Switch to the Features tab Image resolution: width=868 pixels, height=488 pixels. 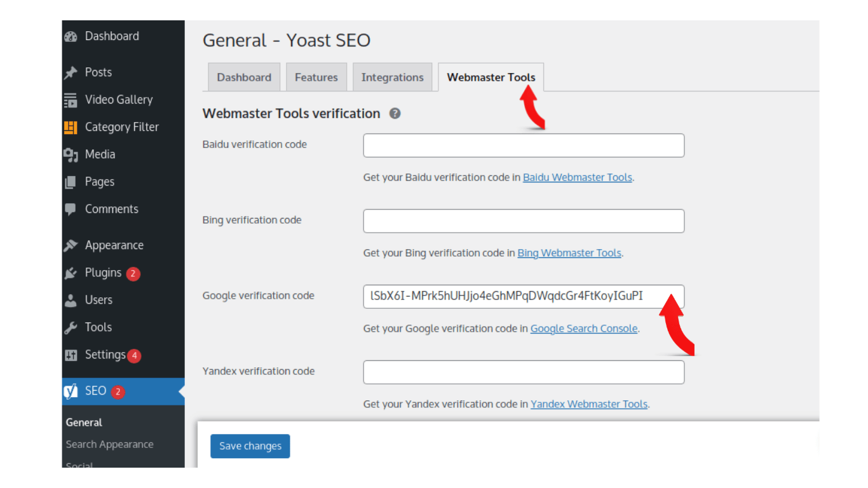(x=316, y=77)
